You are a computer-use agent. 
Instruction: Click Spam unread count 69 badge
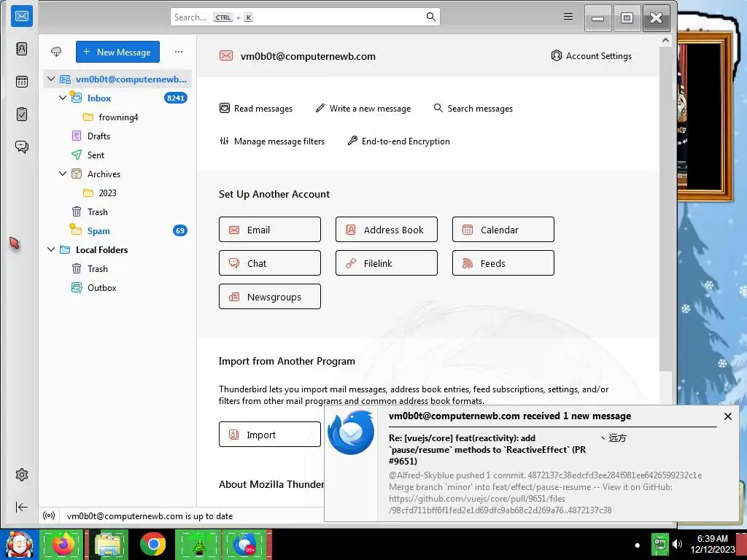179,231
